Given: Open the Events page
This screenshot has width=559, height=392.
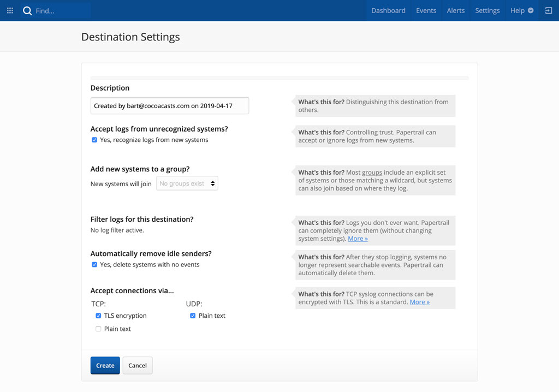Looking at the screenshot, I should click(426, 10).
